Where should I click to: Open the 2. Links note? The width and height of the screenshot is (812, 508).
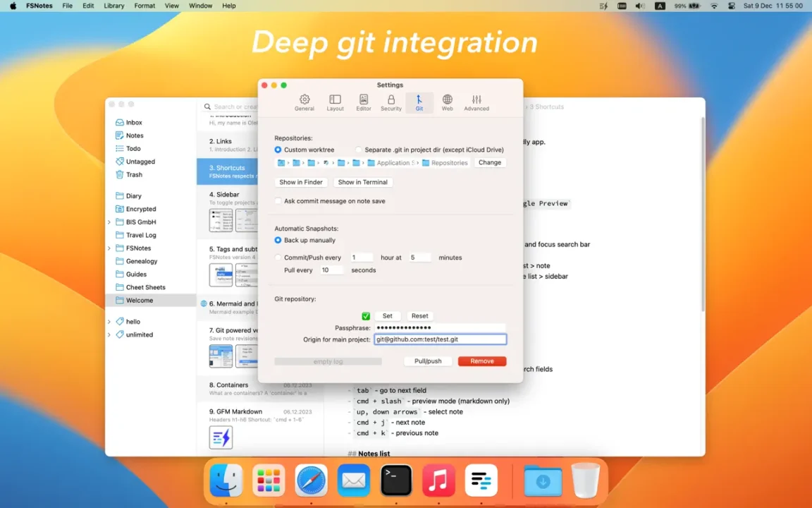pos(228,145)
